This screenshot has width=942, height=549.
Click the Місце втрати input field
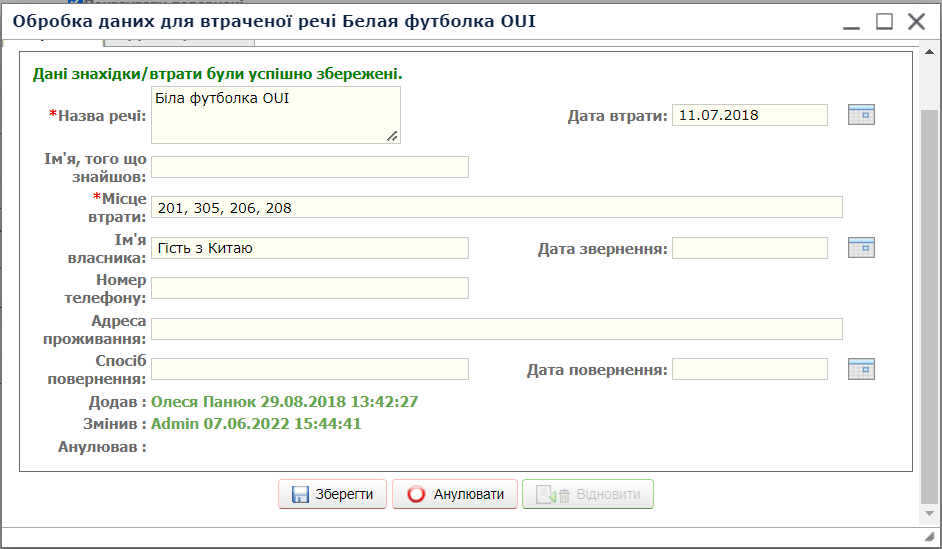tap(496, 207)
